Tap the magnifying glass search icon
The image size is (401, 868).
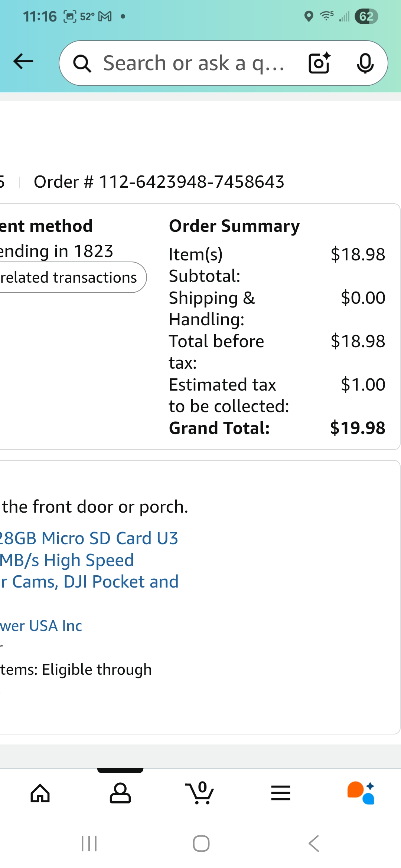(82, 63)
